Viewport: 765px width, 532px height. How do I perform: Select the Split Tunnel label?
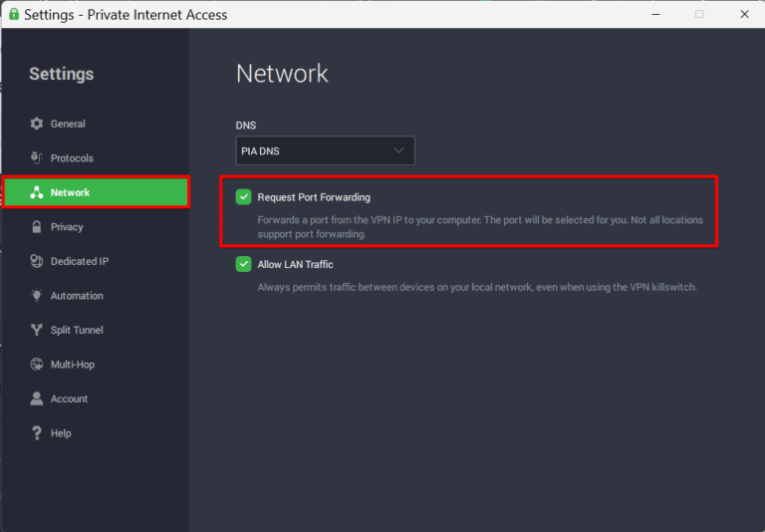(77, 330)
